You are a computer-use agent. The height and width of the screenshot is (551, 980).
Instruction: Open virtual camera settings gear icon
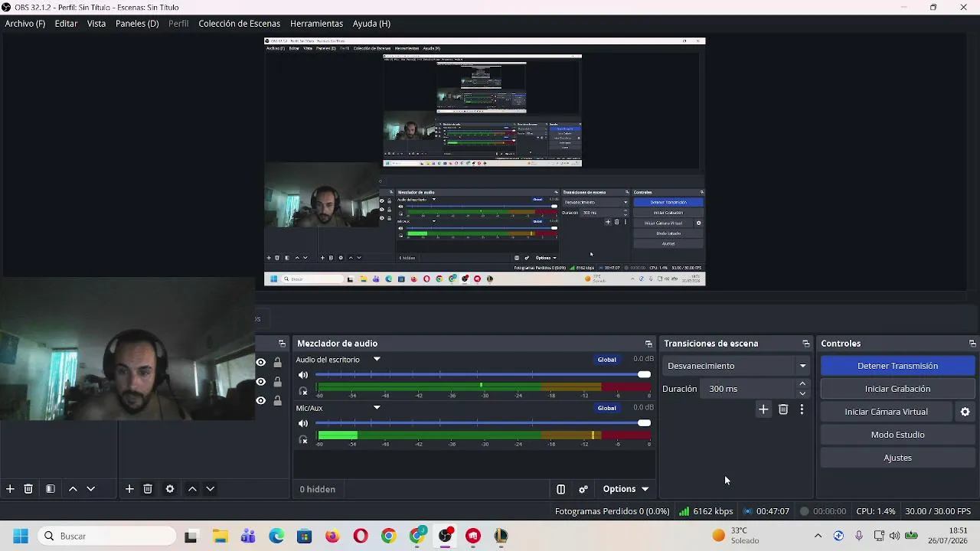pos(965,412)
